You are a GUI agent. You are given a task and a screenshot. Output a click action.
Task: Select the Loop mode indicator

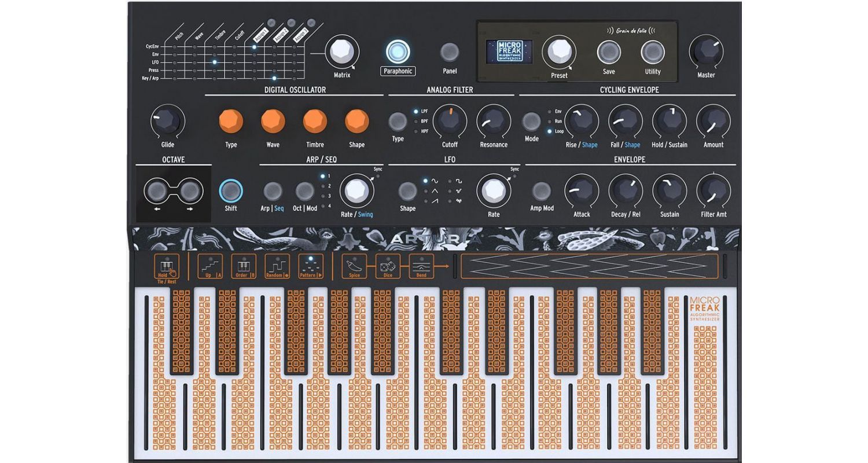[x=550, y=131]
